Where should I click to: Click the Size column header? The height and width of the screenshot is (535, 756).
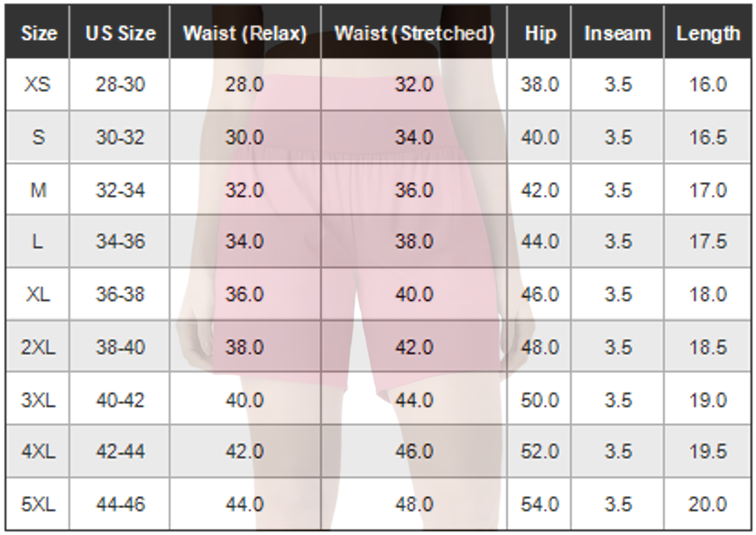(x=38, y=32)
